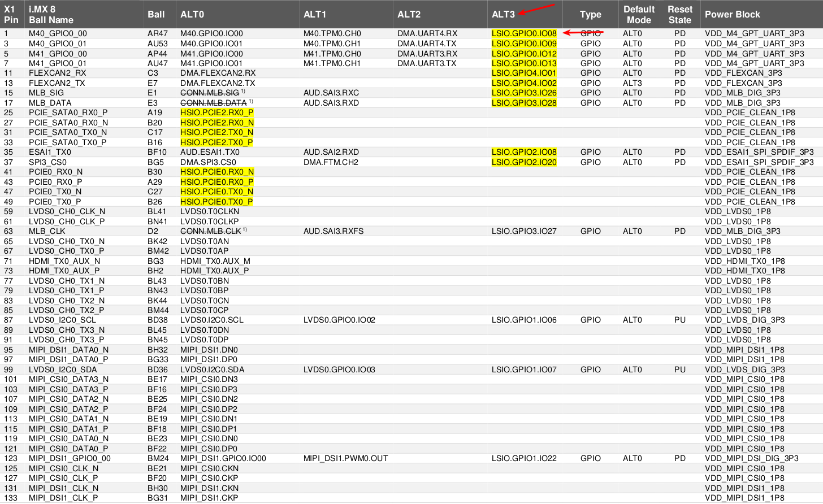This screenshot has width=823, height=504.
Task: Click power block VDD_FLEXCAN_3P3 for FLEXCAN2_TX
Action: point(743,83)
